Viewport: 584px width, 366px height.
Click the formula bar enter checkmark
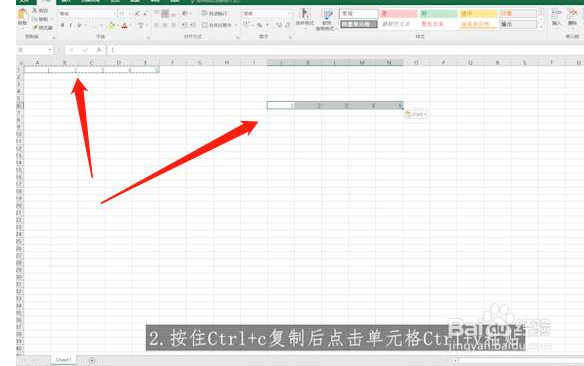coord(86,50)
